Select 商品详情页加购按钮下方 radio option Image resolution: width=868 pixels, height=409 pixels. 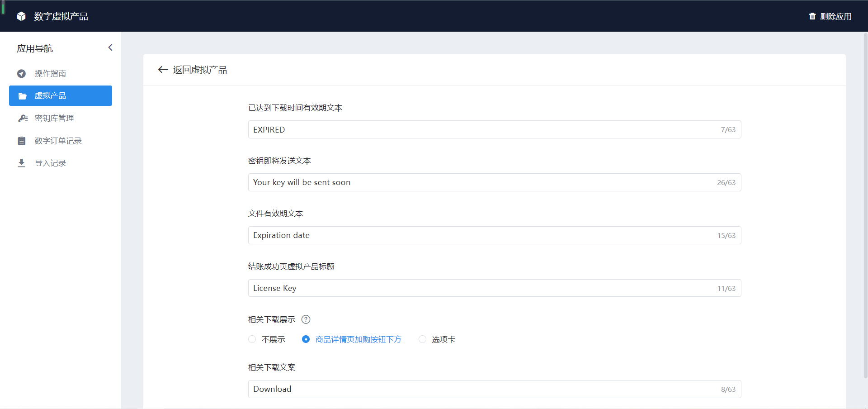tap(306, 339)
